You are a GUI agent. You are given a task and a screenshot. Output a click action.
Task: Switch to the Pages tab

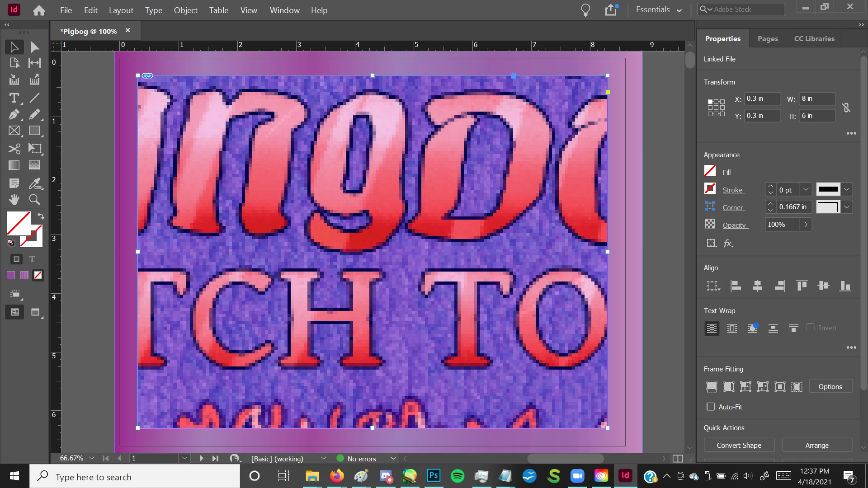coord(768,38)
